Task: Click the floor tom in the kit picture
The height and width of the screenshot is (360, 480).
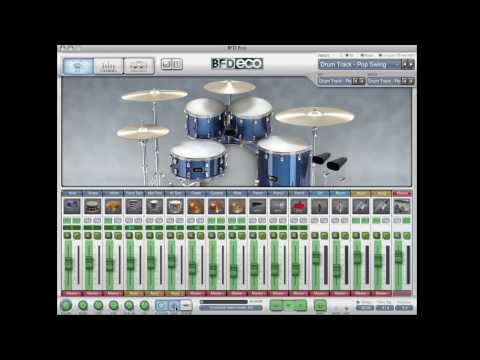Action: [x=285, y=161]
